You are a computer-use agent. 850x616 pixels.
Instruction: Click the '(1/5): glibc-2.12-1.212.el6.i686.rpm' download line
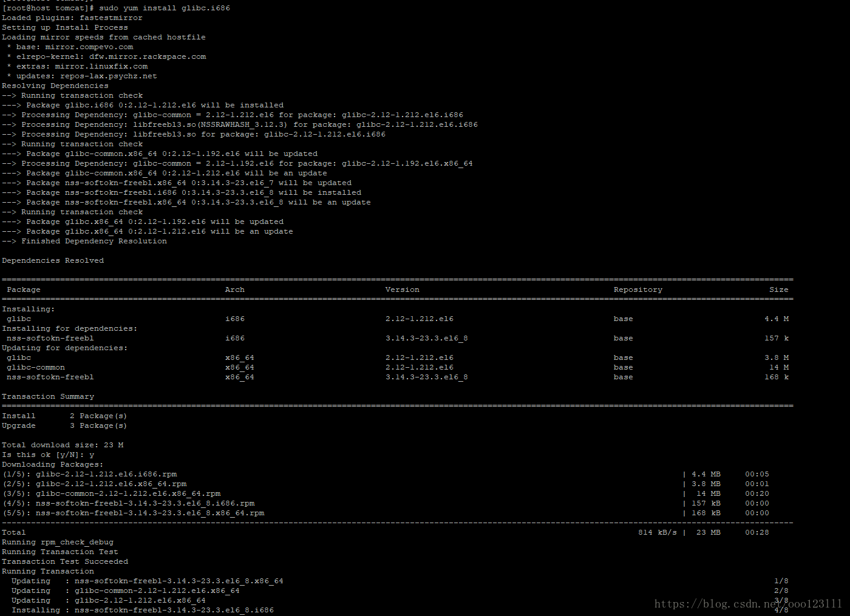pos(90,474)
